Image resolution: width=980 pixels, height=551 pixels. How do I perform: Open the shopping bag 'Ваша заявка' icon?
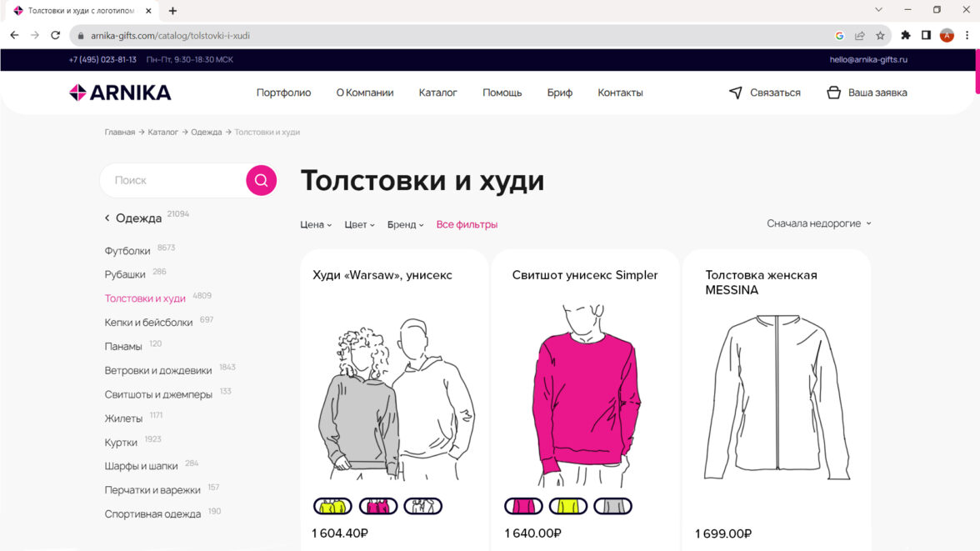coord(833,93)
